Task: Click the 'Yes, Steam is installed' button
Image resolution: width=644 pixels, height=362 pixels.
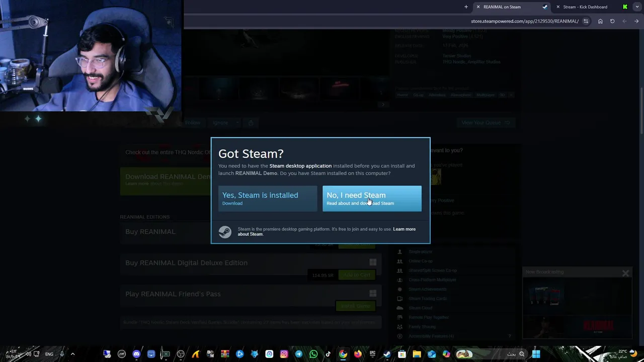Action: point(267,199)
